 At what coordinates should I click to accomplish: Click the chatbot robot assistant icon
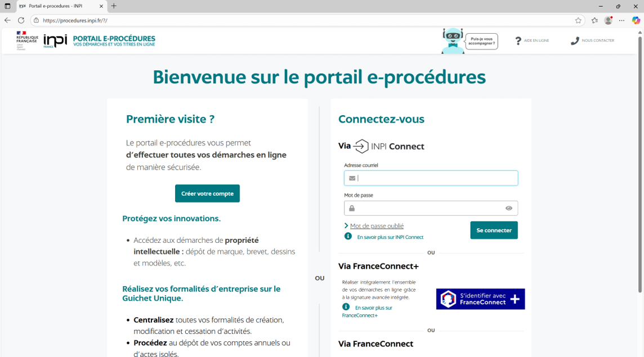(x=453, y=41)
